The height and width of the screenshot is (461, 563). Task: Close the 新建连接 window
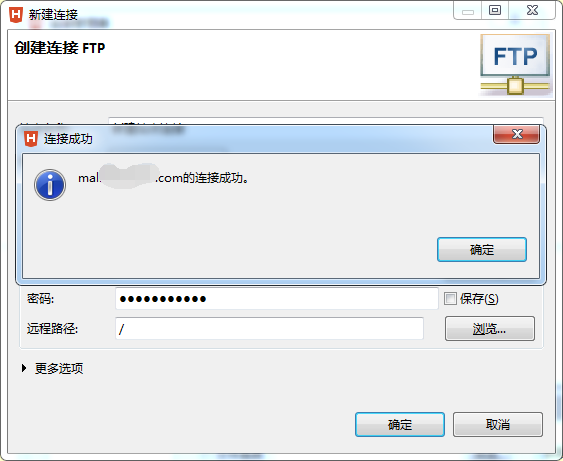click(x=532, y=10)
